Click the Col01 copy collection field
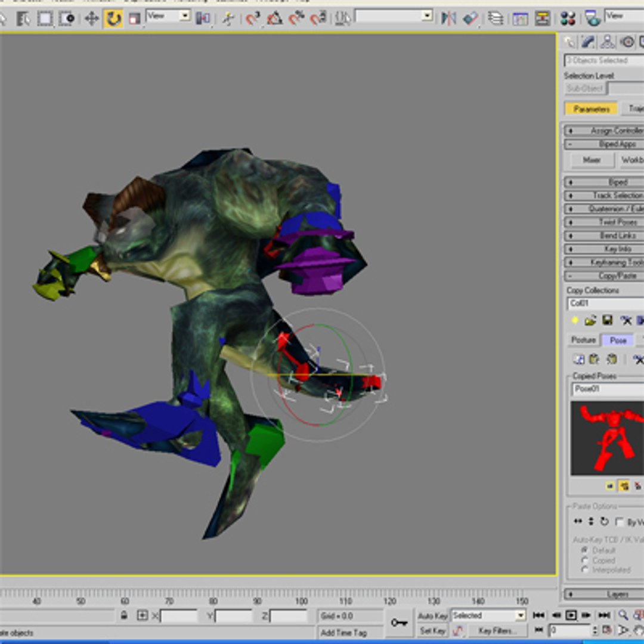Viewport: 644px width, 644px height. click(606, 304)
